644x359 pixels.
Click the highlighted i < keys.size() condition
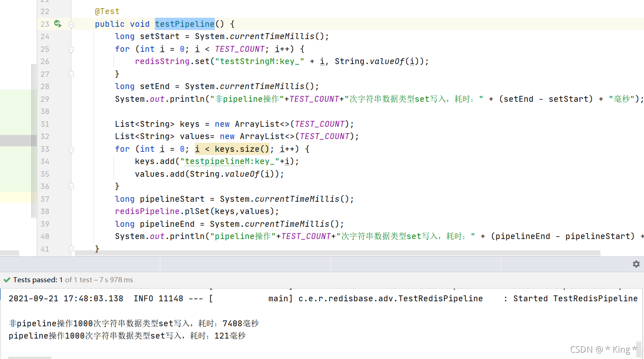(233, 149)
